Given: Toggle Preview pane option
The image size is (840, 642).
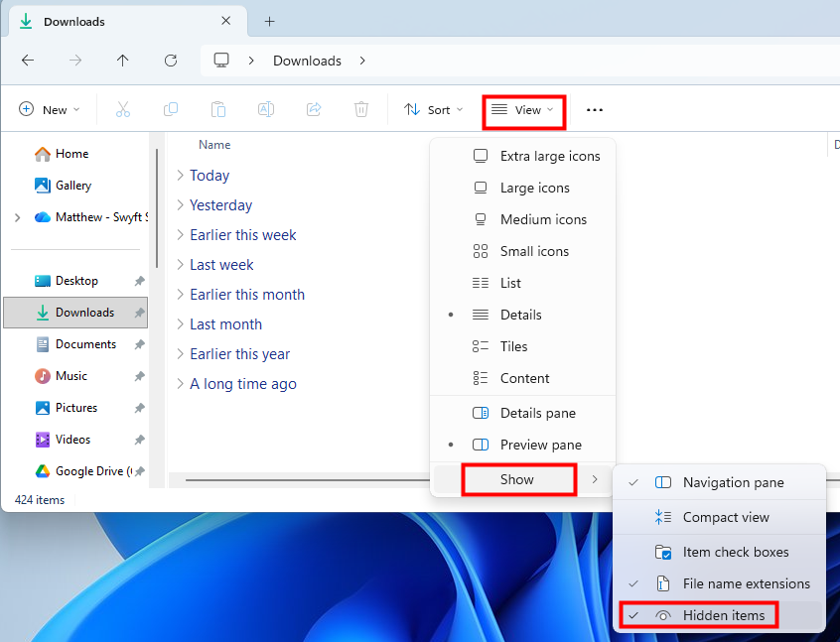Looking at the screenshot, I should 522,445.
